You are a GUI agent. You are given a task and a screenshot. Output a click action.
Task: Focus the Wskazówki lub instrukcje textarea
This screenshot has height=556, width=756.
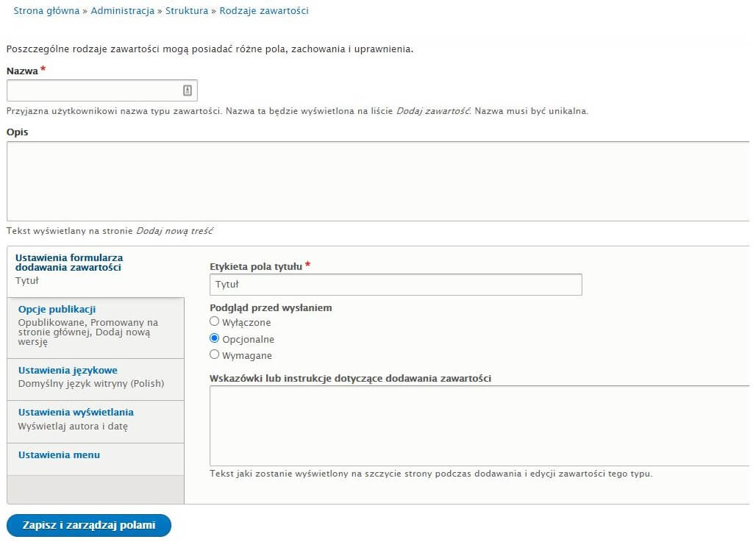tap(479, 426)
